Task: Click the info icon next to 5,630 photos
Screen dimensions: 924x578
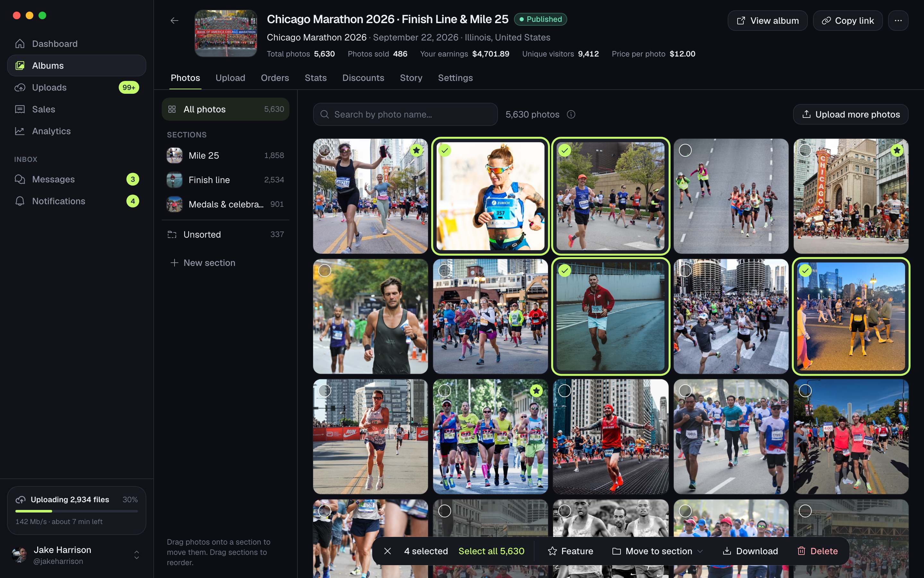Action: pyautogui.click(x=571, y=114)
